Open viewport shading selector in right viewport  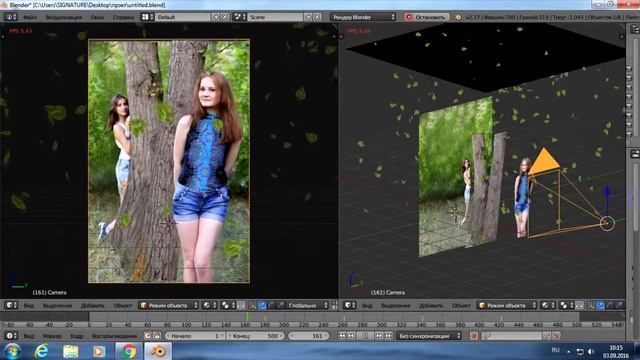(548, 305)
